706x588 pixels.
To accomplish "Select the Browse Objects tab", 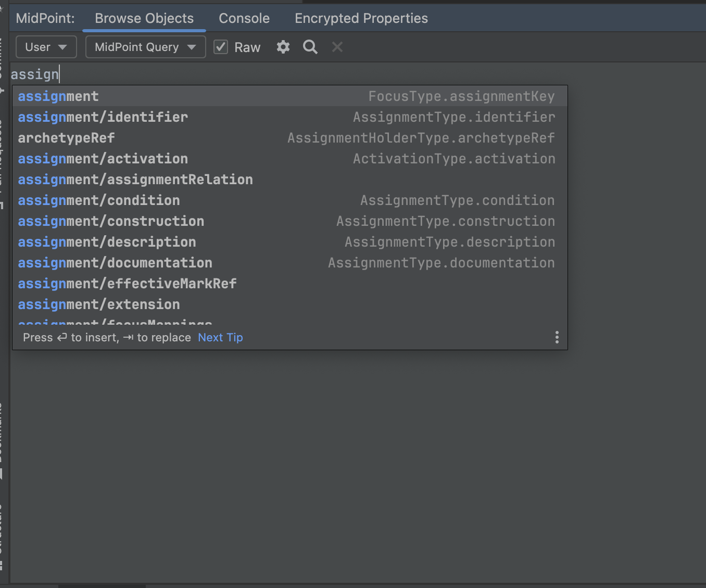I will point(144,18).
